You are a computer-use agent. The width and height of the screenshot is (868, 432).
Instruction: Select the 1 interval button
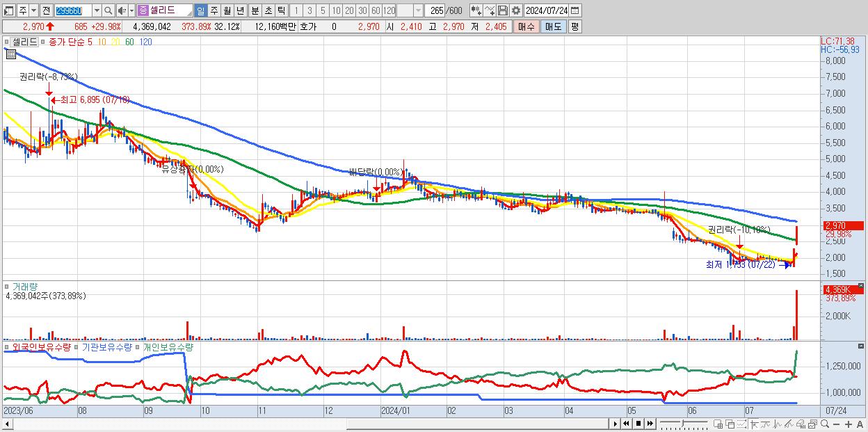pos(296,10)
